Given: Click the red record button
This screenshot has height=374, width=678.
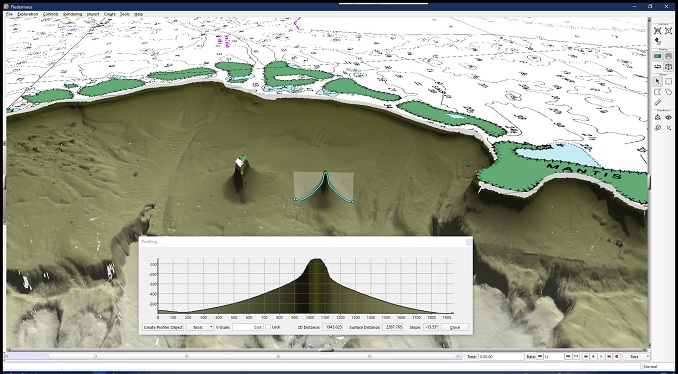Looking at the screenshot, I should [x=617, y=357].
